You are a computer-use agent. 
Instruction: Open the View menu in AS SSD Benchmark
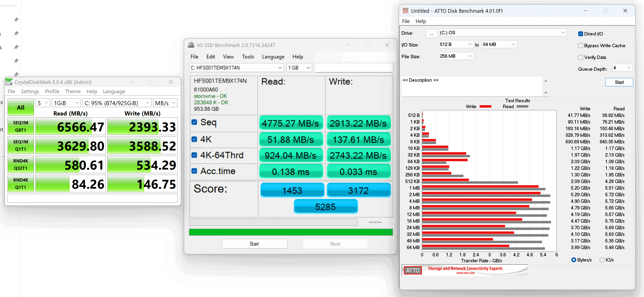coord(228,57)
